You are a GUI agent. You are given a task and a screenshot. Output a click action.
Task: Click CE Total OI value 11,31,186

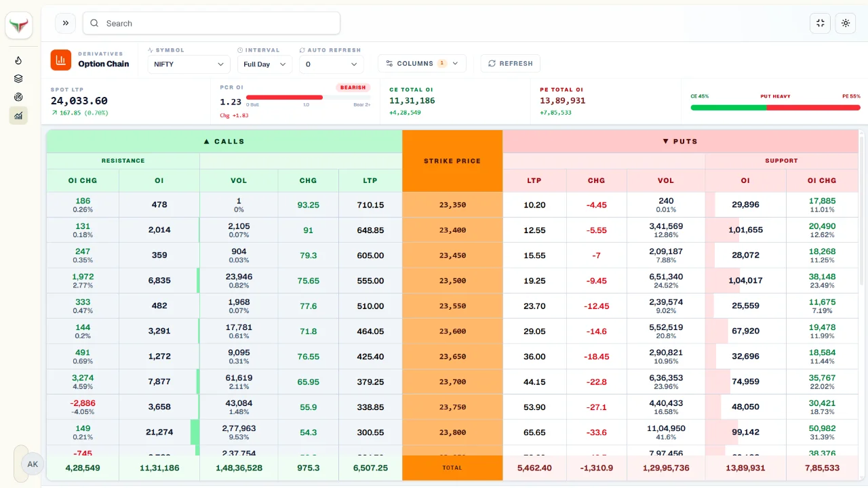(x=412, y=101)
